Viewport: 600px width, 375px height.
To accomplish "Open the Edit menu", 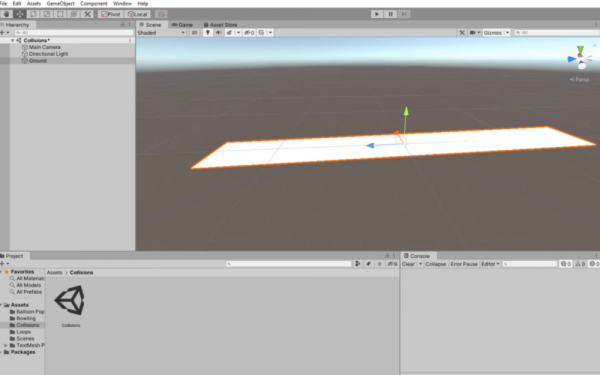I will click(x=17, y=3).
